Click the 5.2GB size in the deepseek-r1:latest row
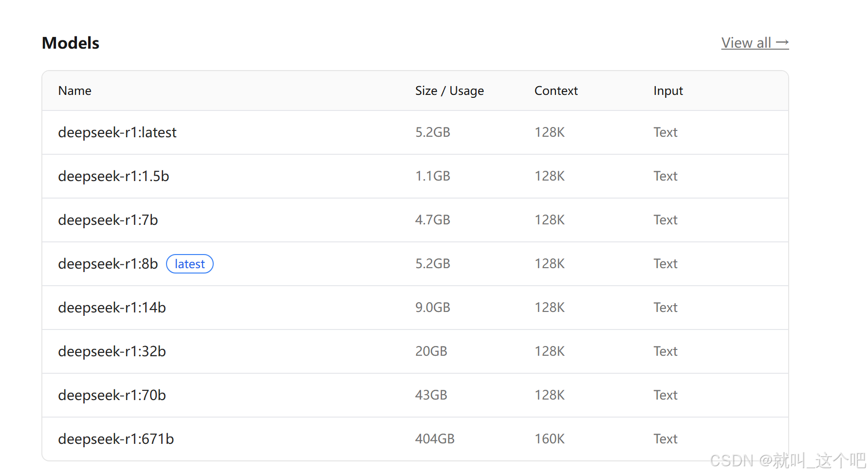This screenshot has height=475, width=868. coord(433,132)
